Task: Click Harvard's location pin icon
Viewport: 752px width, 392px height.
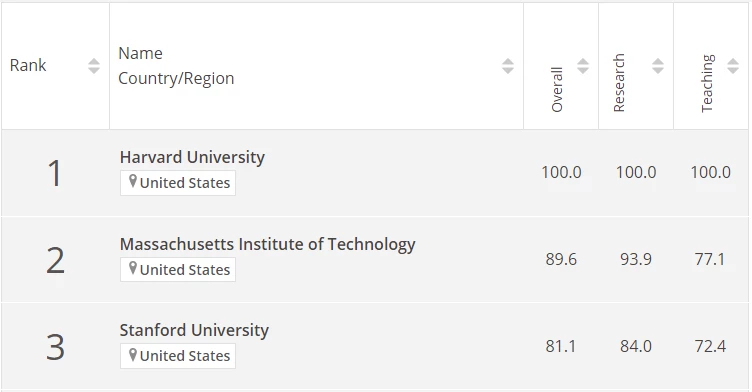Action: (133, 181)
